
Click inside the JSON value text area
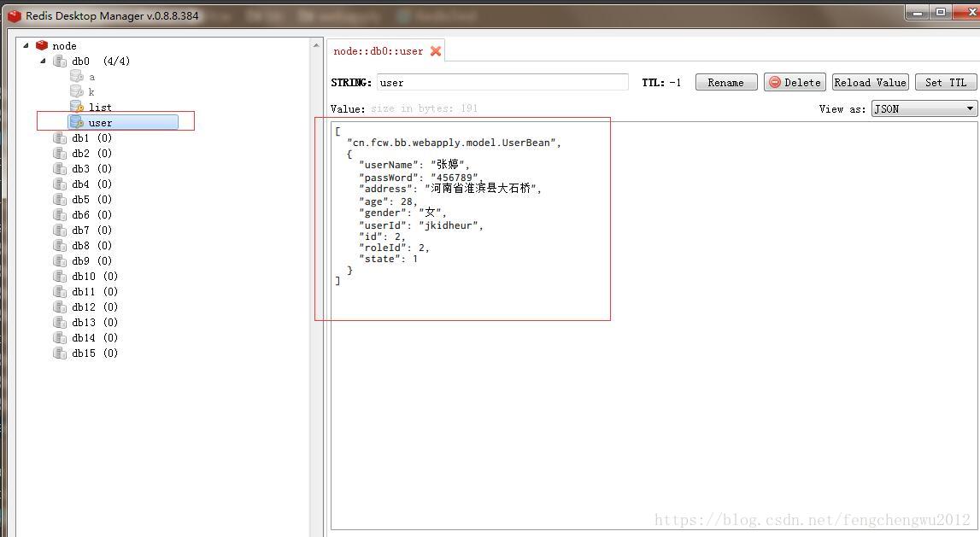coord(654,325)
